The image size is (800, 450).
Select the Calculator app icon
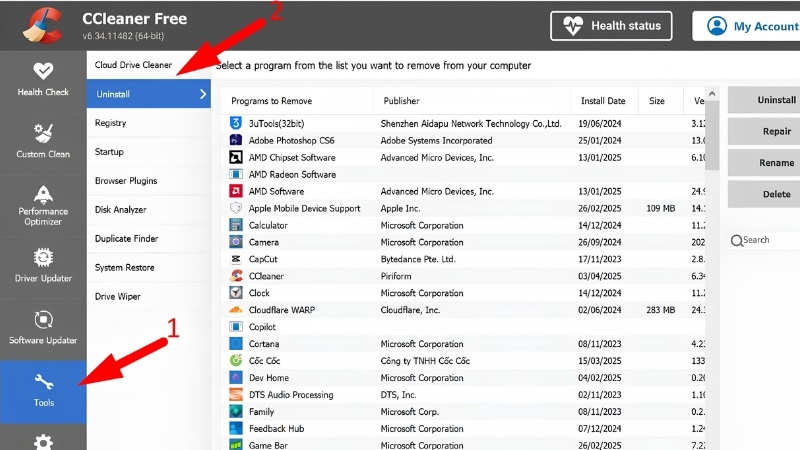(x=236, y=225)
